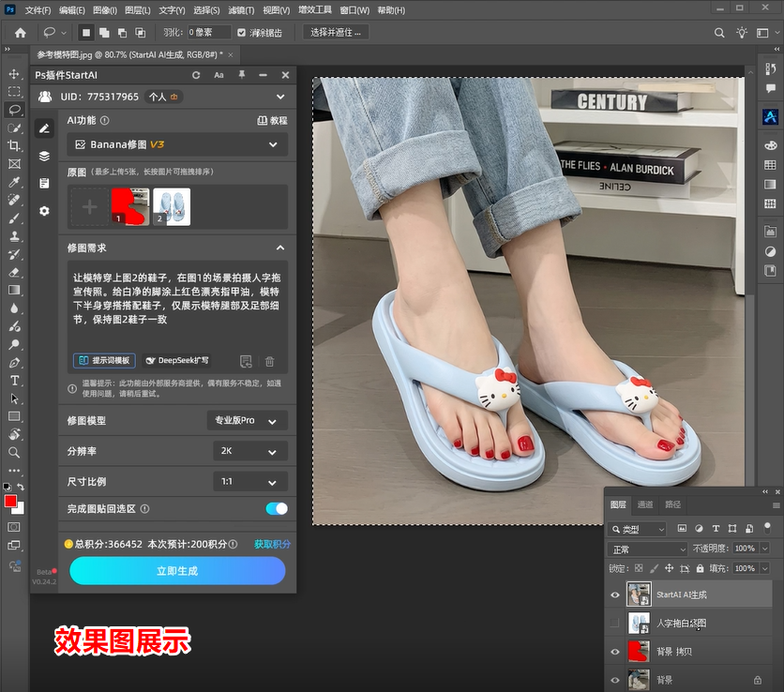The width and height of the screenshot is (784, 692).
Task: Click the 提示词模板 button
Action: 104,360
